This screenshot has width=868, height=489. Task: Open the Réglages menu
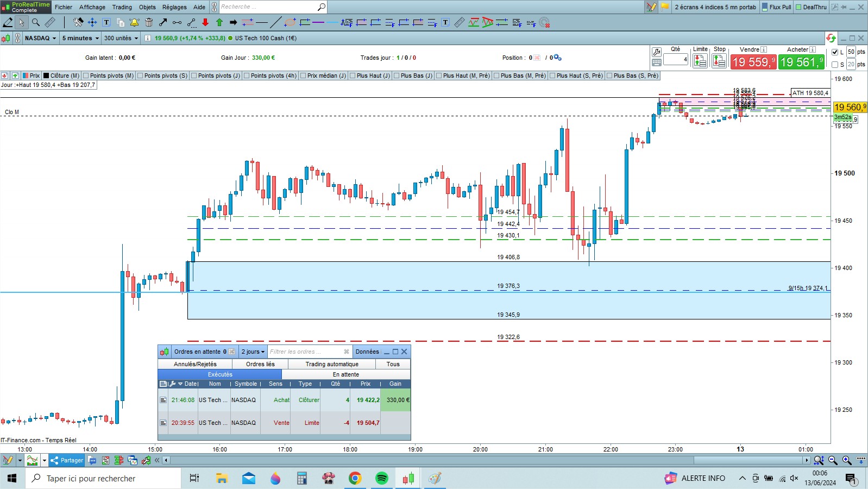tap(174, 7)
